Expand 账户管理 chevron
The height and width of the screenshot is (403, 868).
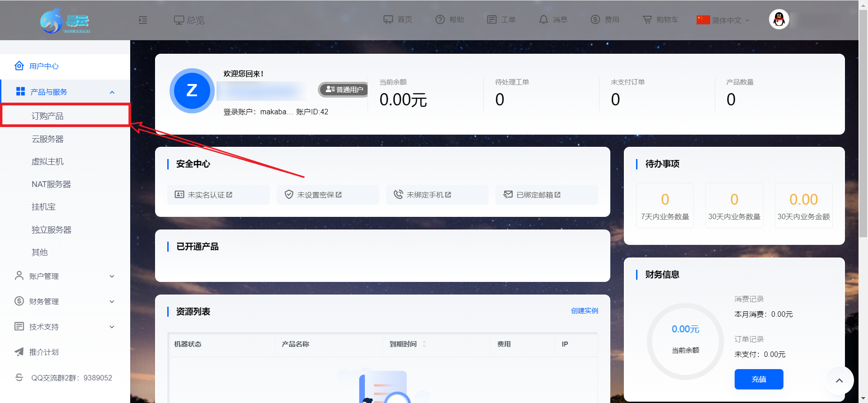coord(112,276)
